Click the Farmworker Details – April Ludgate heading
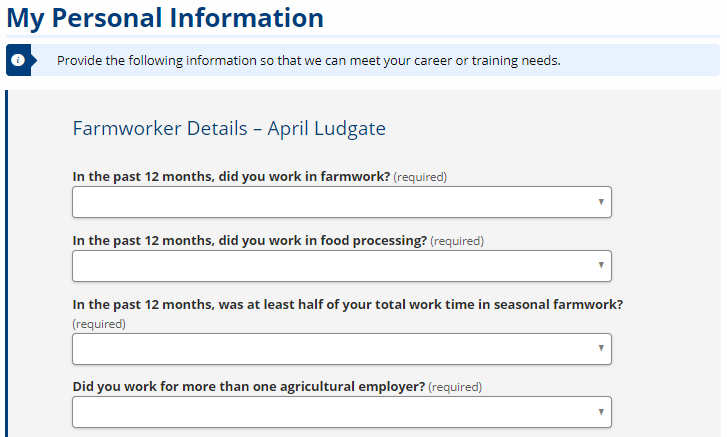The width and height of the screenshot is (727, 437). [229, 128]
